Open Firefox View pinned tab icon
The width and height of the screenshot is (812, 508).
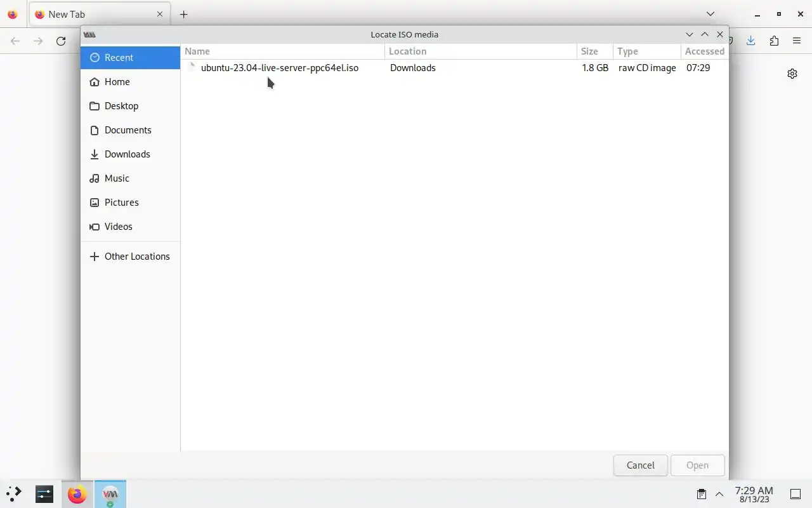(13, 14)
